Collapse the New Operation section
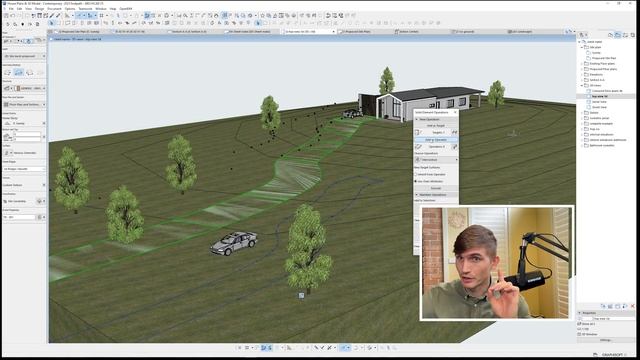The width and height of the screenshot is (640, 360). (x=417, y=119)
